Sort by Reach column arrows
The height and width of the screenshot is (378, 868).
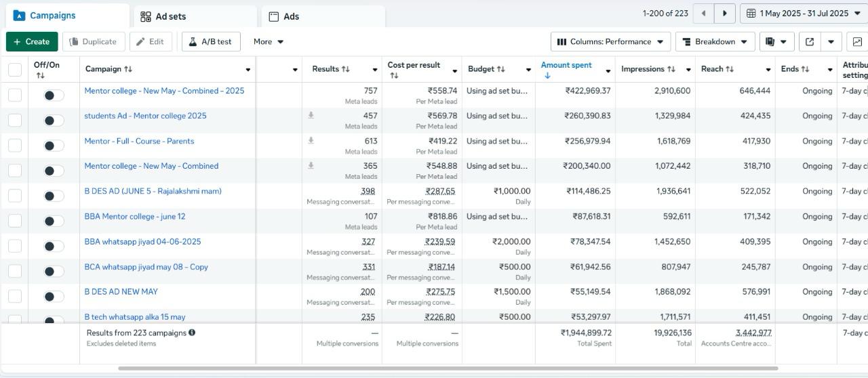pyautogui.click(x=730, y=69)
